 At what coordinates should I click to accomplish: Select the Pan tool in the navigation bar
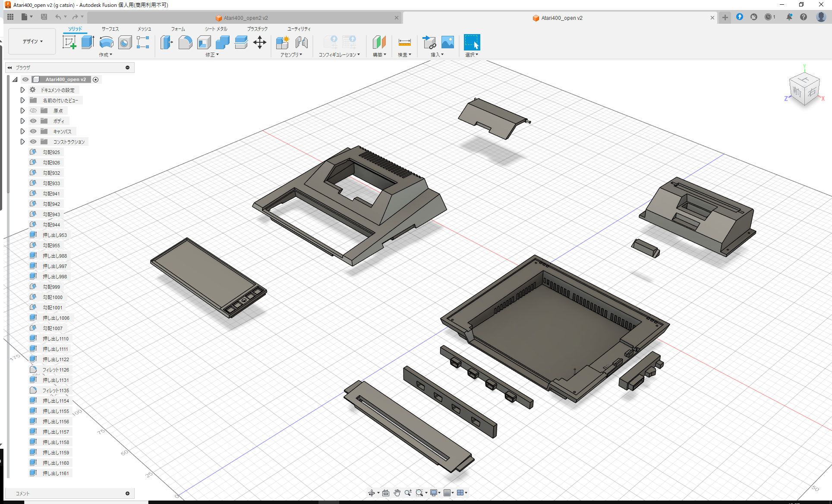click(x=397, y=492)
